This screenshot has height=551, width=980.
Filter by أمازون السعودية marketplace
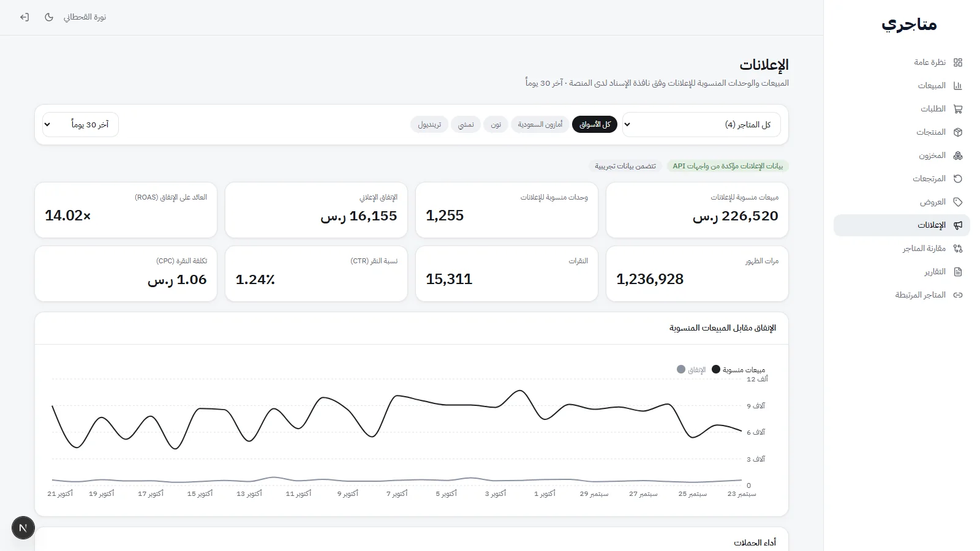tap(540, 124)
